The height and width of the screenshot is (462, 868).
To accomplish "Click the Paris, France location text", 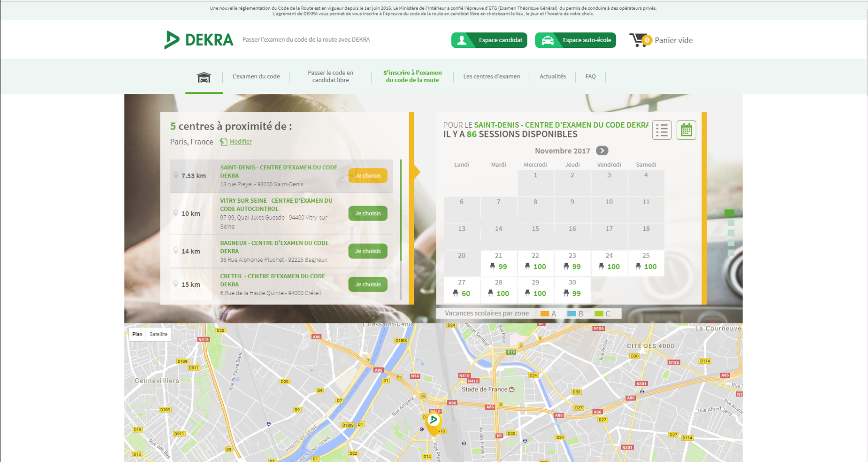I will [192, 142].
